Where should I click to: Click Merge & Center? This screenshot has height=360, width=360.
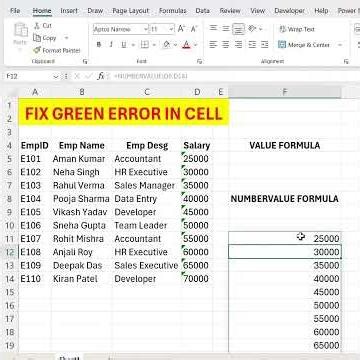click(304, 45)
